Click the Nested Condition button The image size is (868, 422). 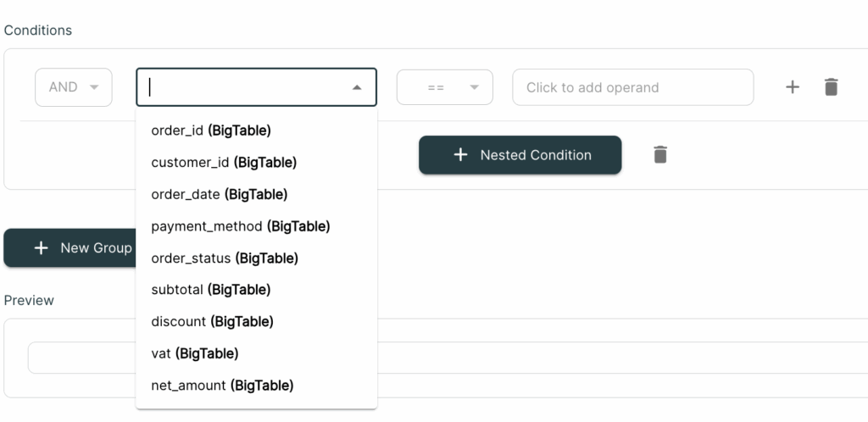(520, 155)
